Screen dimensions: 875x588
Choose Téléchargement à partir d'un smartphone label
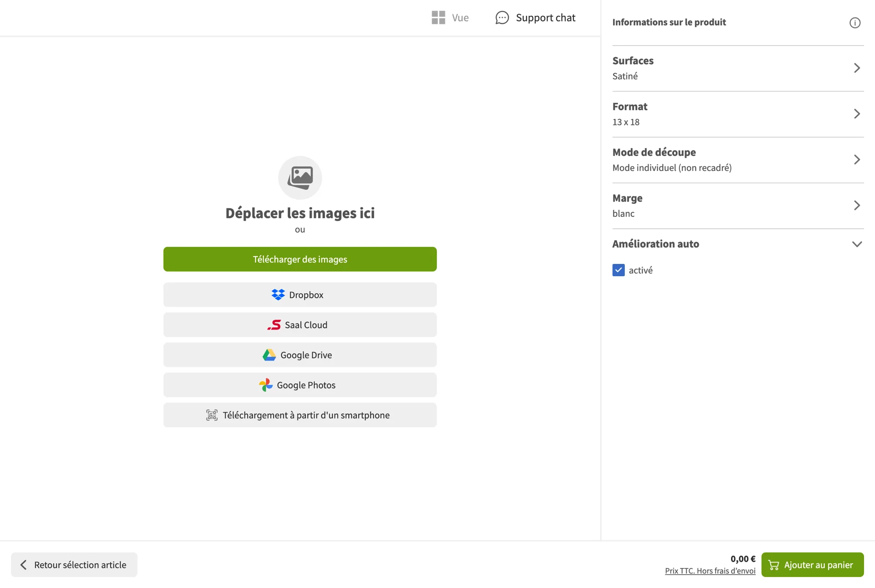306,415
